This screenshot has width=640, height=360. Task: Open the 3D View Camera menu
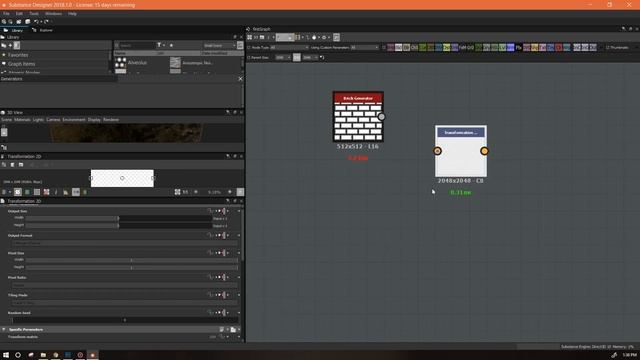click(53, 120)
